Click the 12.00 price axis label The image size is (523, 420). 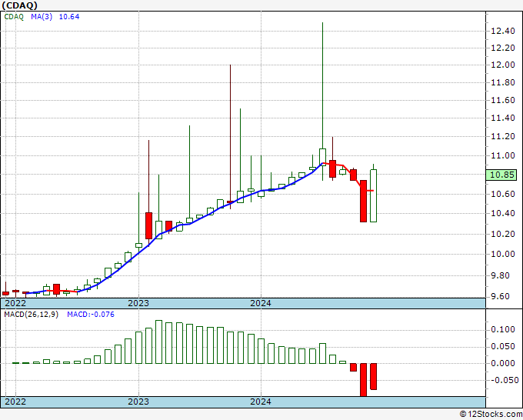(503, 65)
